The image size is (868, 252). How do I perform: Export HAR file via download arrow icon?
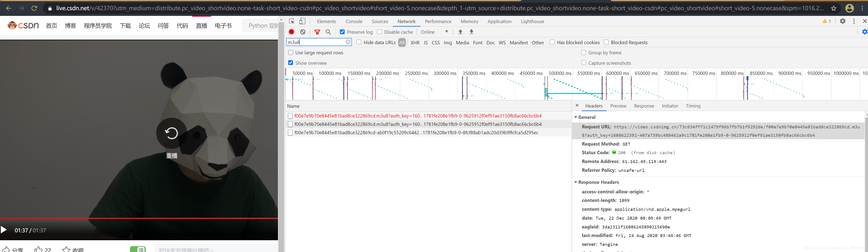[471, 32]
